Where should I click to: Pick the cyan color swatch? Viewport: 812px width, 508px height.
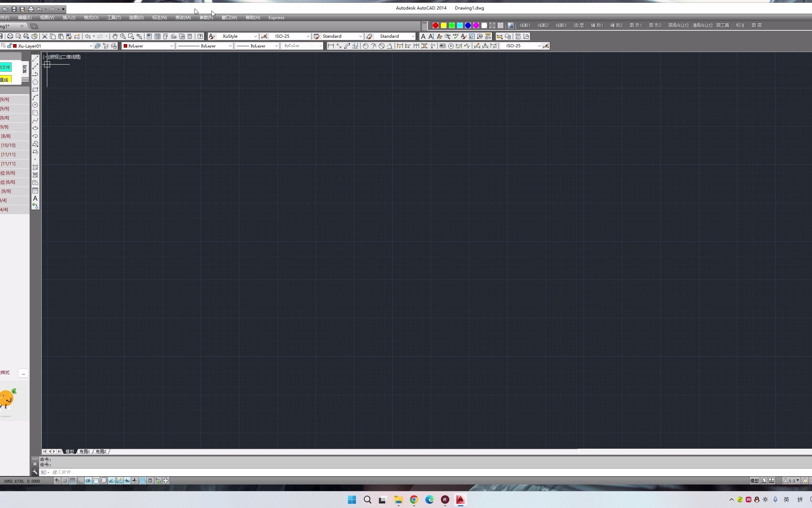[x=460, y=25]
